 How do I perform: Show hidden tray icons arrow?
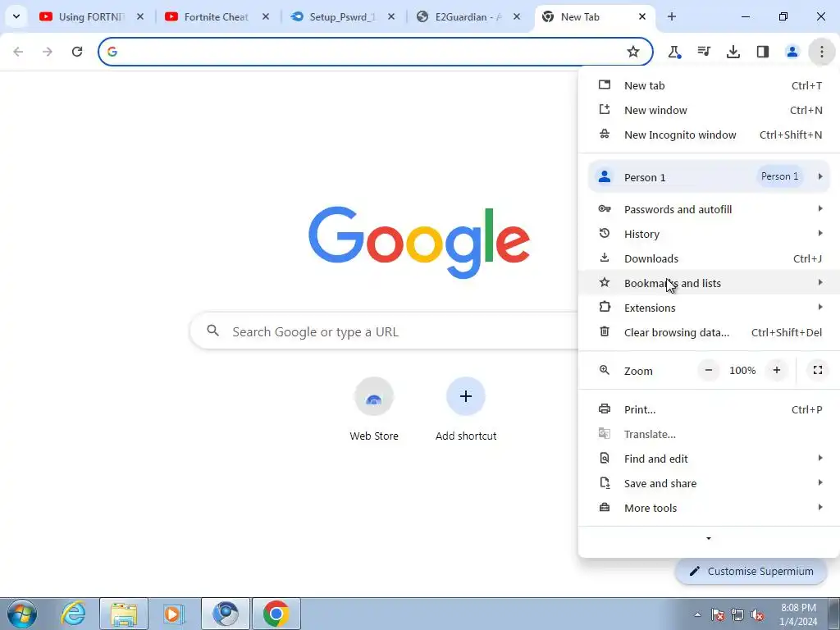coord(697,614)
